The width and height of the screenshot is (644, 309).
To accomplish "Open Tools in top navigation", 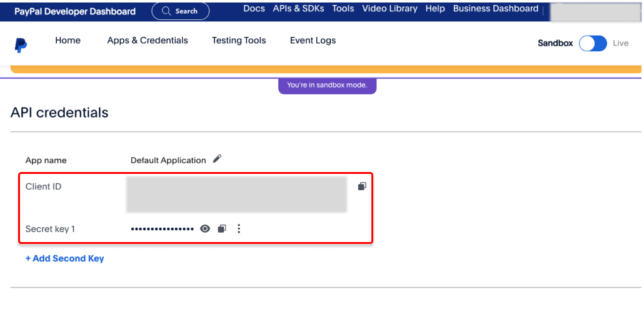I will pyautogui.click(x=343, y=9).
